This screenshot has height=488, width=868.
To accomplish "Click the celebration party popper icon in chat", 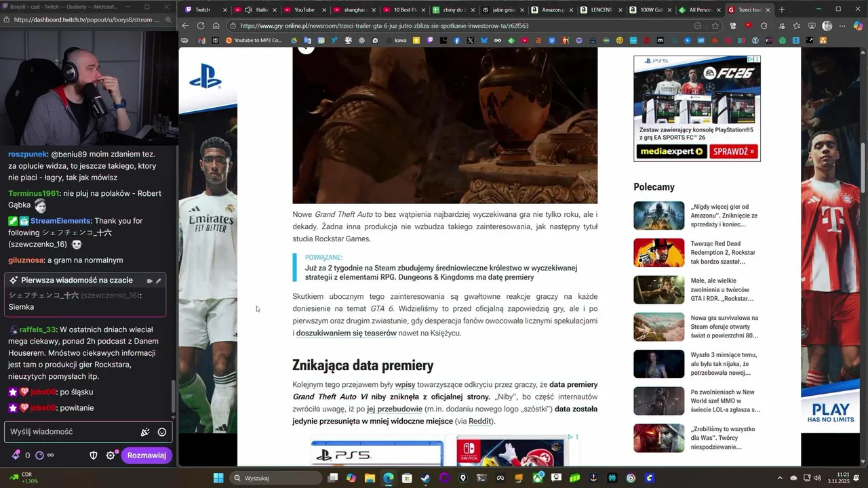I will pos(144,432).
